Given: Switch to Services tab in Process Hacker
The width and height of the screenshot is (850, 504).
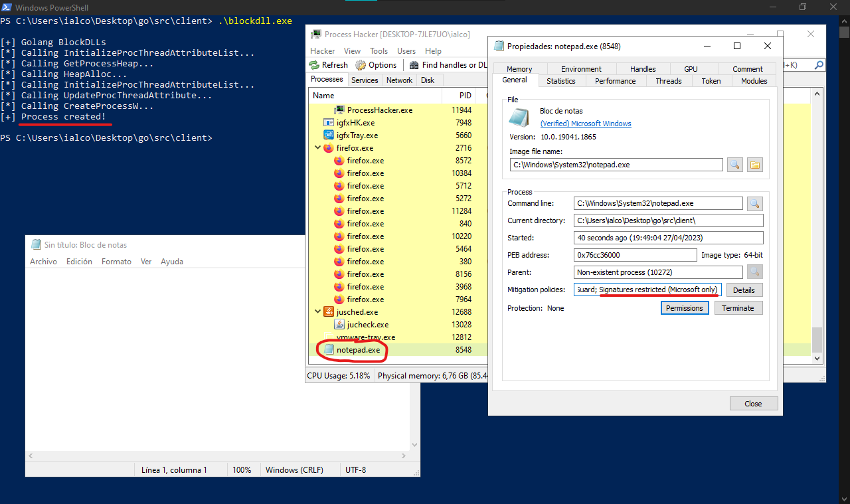Looking at the screenshot, I should point(365,80).
